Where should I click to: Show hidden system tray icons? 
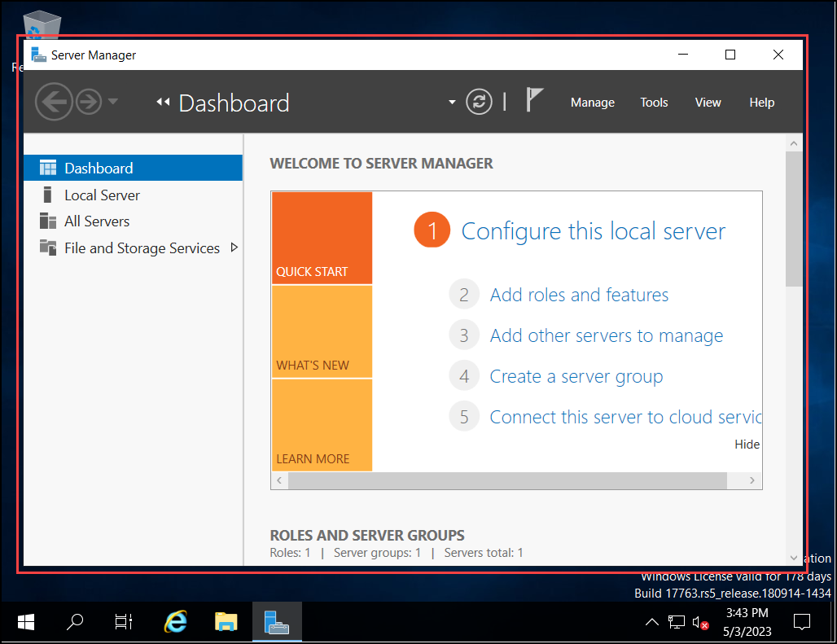[x=652, y=622]
